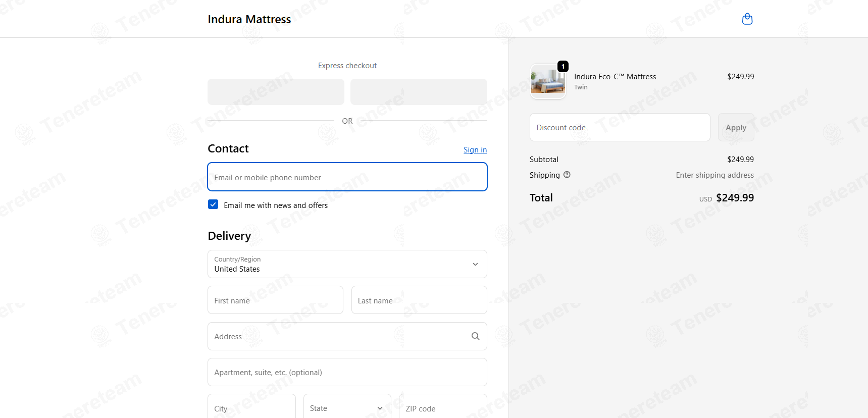The height and width of the screenshot is (418, 868).
Task: Click the Discount code field
Action: click(620, 127)
